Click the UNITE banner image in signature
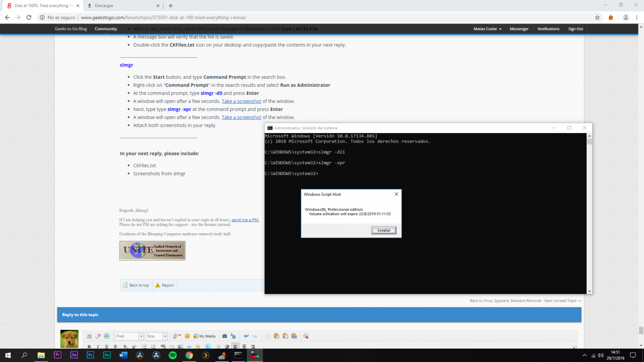This screenshot has height=362, width=644. (x=152, y=250)
